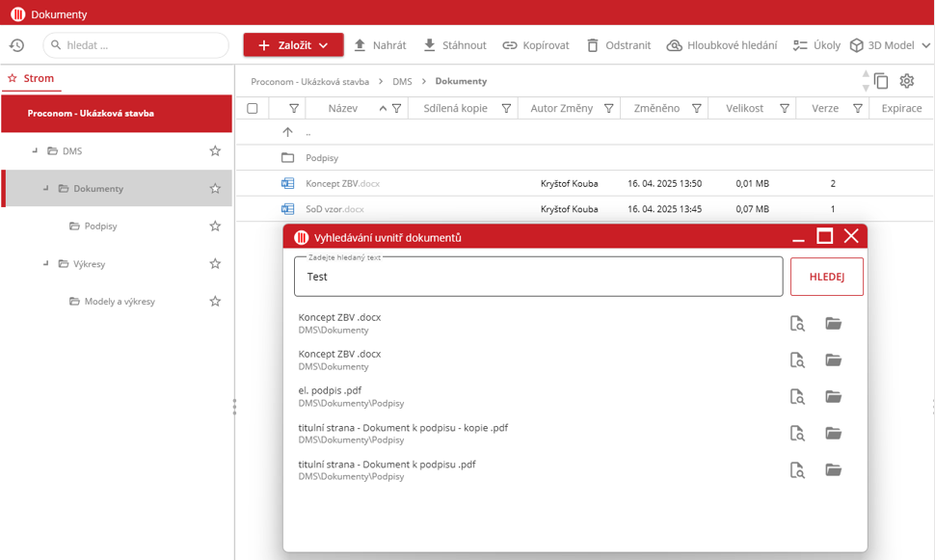Viewport: 935px width, 560px height.
Task: Click the panel splitter drag handle
Action: pos(234,407)
